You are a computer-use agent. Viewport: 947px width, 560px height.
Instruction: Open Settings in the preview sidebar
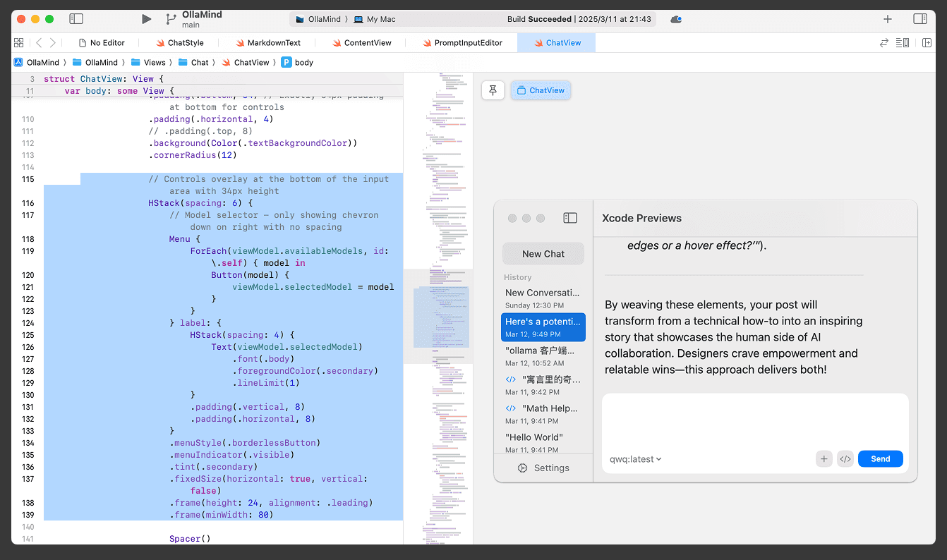543,468
